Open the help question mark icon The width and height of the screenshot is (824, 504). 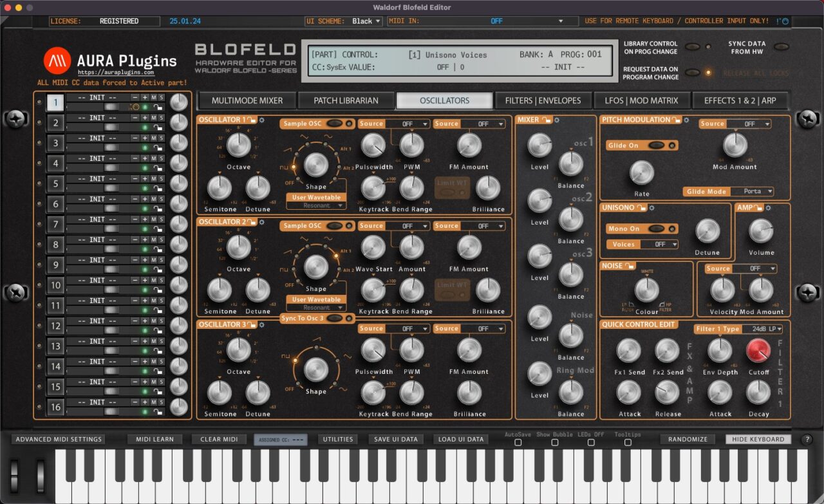point(806,439)
